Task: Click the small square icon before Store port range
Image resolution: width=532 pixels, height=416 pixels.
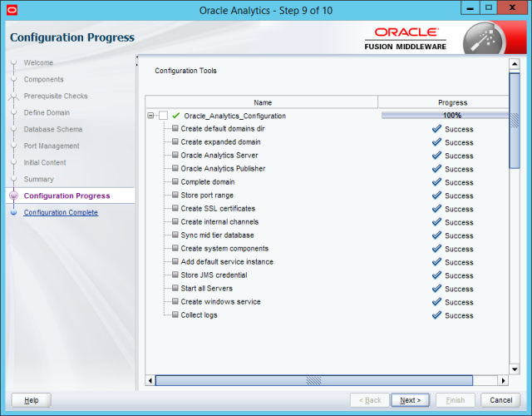Action: pos(175,195)
